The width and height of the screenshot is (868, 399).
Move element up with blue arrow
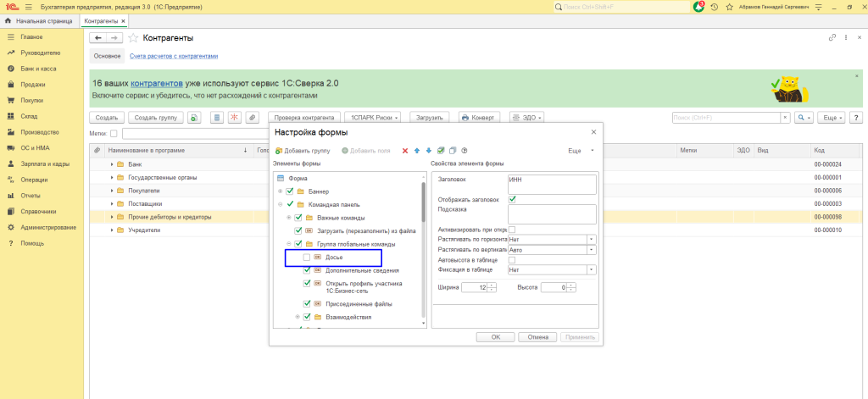417,151
